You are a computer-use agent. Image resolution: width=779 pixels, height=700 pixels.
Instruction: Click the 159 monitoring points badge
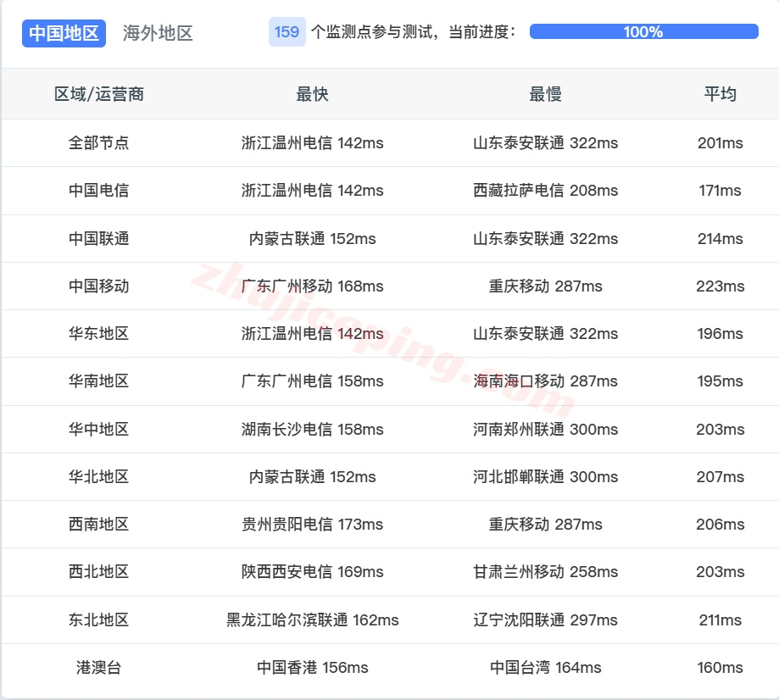click(287, 31)
